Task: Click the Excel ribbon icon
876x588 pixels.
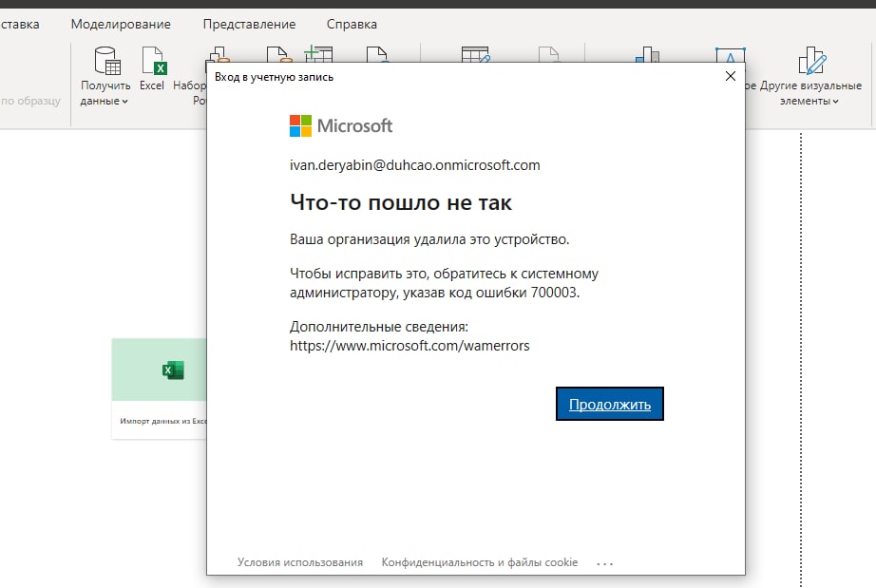Action: [153, 60]
